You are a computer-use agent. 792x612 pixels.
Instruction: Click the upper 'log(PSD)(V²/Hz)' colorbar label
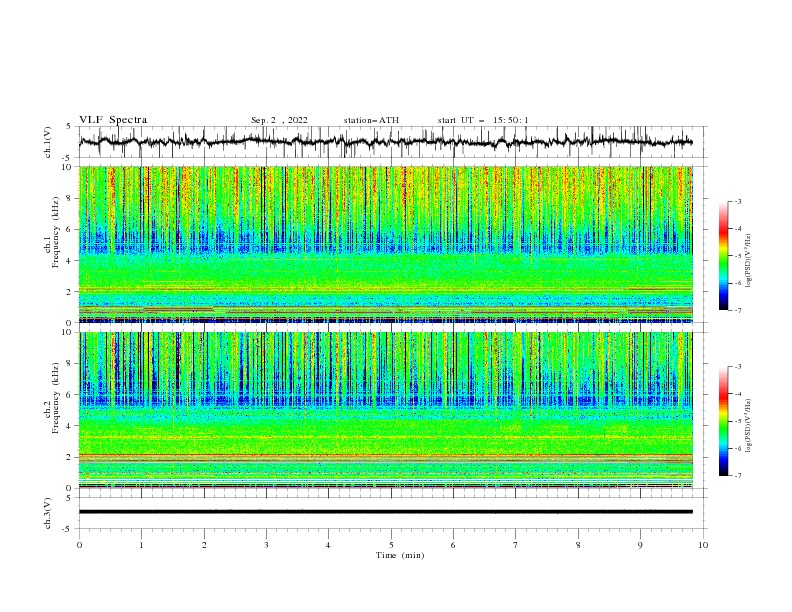click(x=749, y=261)
